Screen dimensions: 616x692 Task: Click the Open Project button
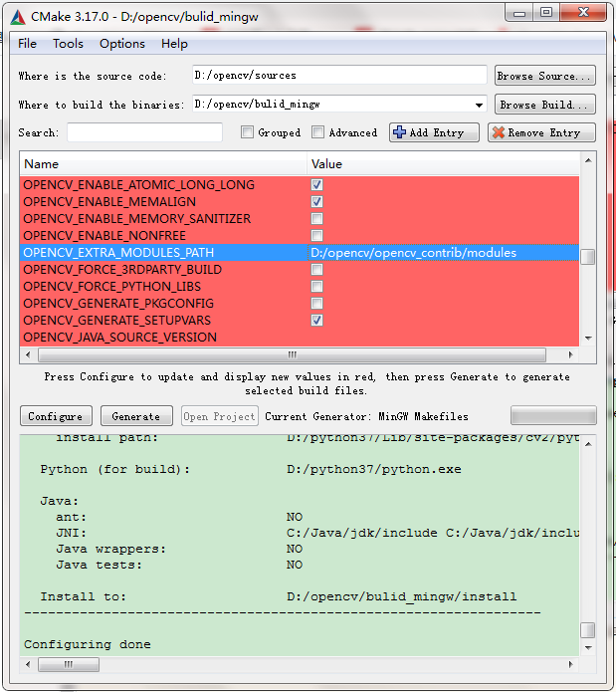(219, 416)
